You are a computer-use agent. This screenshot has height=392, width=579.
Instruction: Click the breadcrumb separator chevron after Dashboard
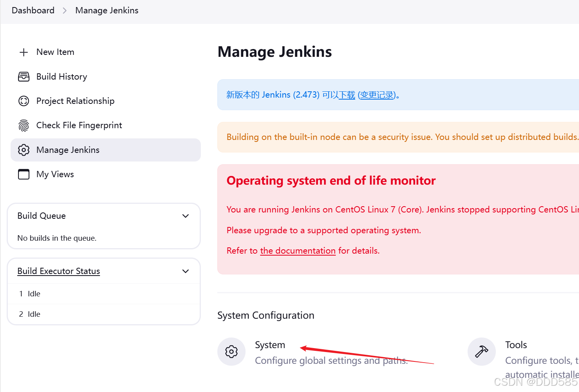click(65, 11)
